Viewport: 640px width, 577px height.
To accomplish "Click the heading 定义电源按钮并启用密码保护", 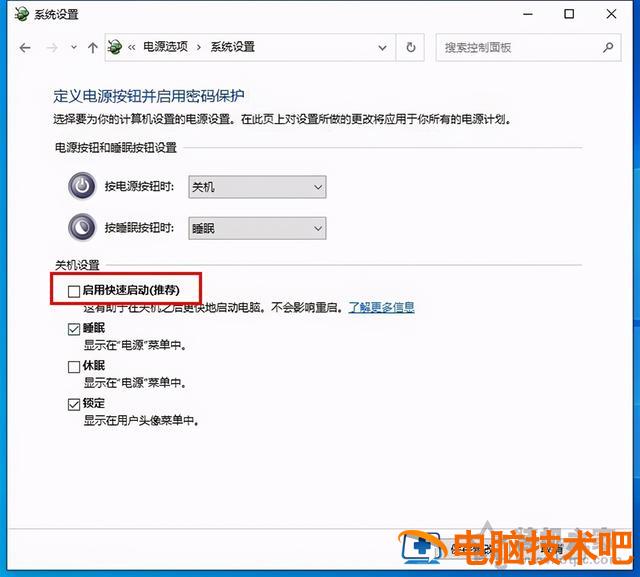I will [149, 96].
